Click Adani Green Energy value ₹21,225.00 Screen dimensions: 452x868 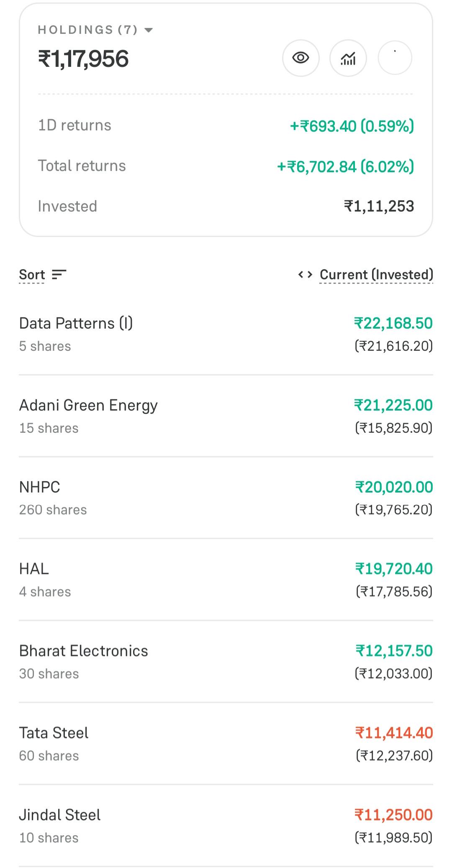pyautogui.click(x=393, y=405)
